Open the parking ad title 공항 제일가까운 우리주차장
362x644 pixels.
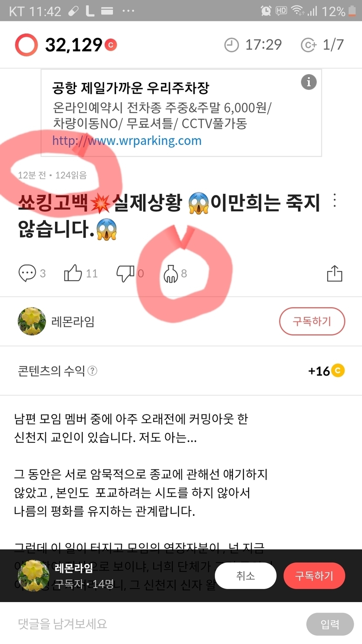131,88
